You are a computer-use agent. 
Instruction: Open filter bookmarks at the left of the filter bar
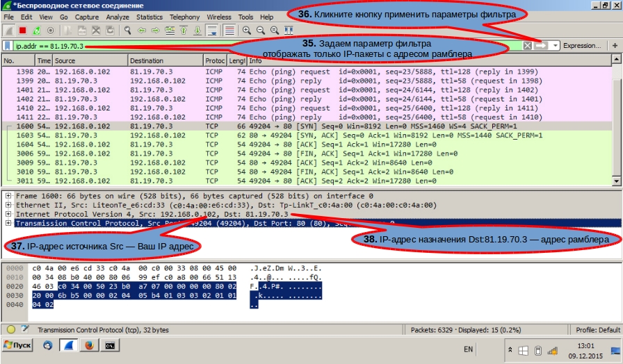[7, 46]
